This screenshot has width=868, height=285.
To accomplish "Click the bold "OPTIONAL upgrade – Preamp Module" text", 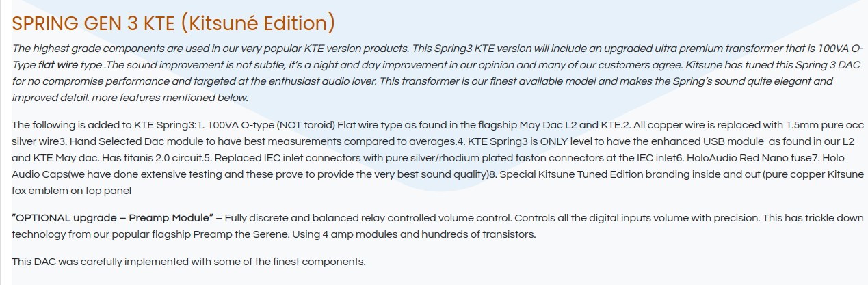I will point(113,218).
